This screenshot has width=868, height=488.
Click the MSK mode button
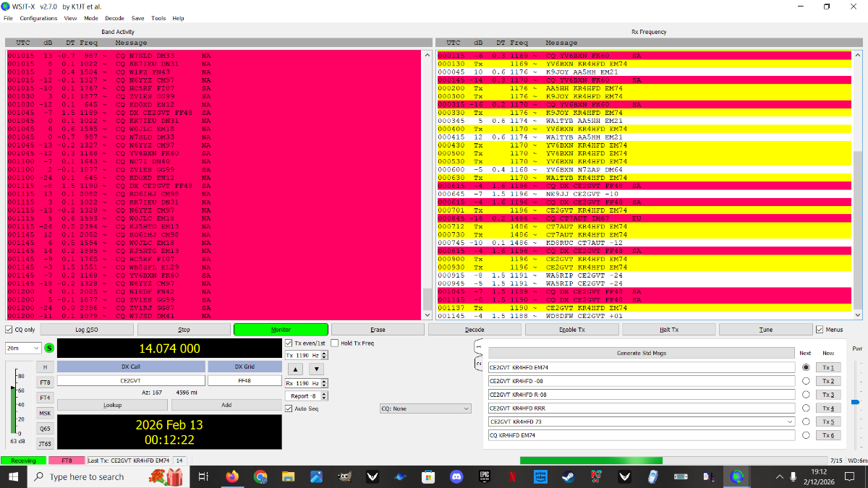click(x=45, y=413)
